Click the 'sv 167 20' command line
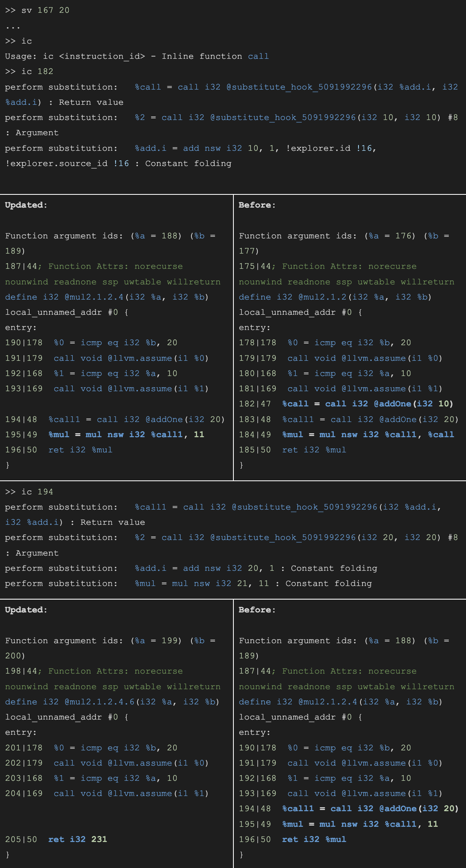 coord(37,10)
